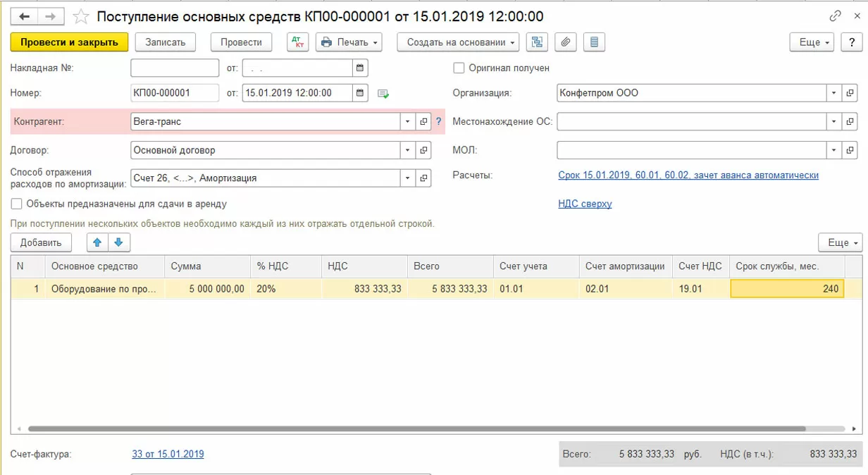Select the Счет амортизации cell 02.01
868x475 pixels.
626,289
